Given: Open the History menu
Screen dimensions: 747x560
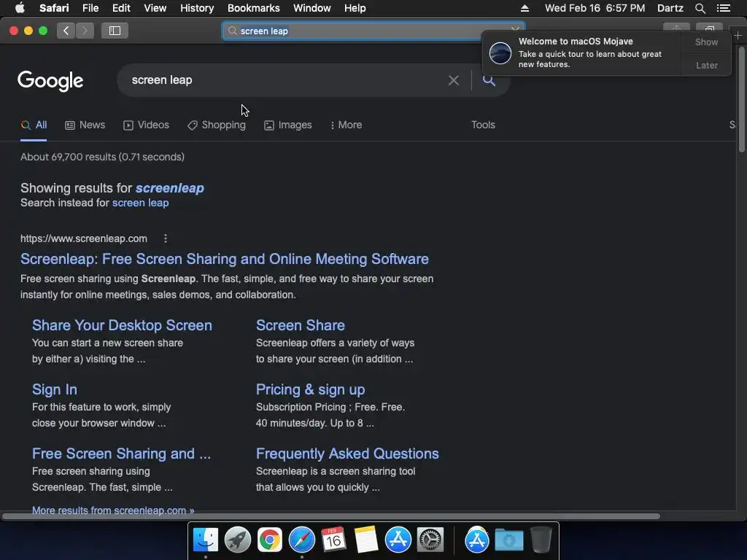Looking at the screenshot, I should pos(197,8).
